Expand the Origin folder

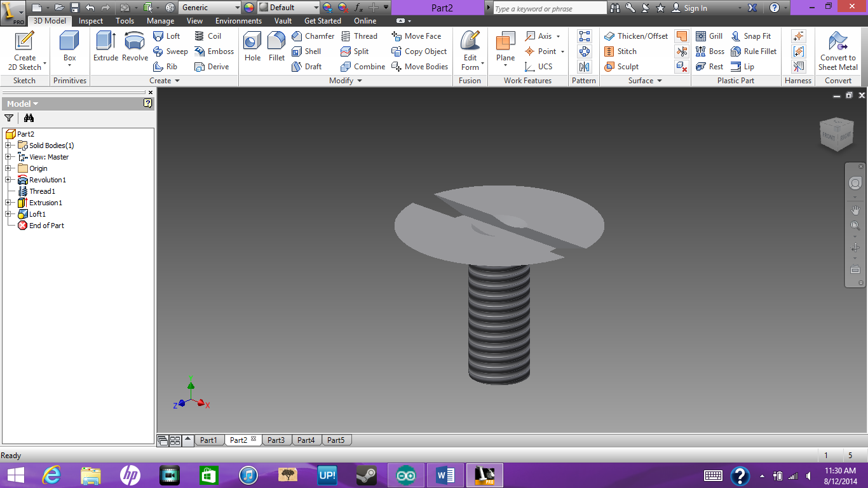9,168
